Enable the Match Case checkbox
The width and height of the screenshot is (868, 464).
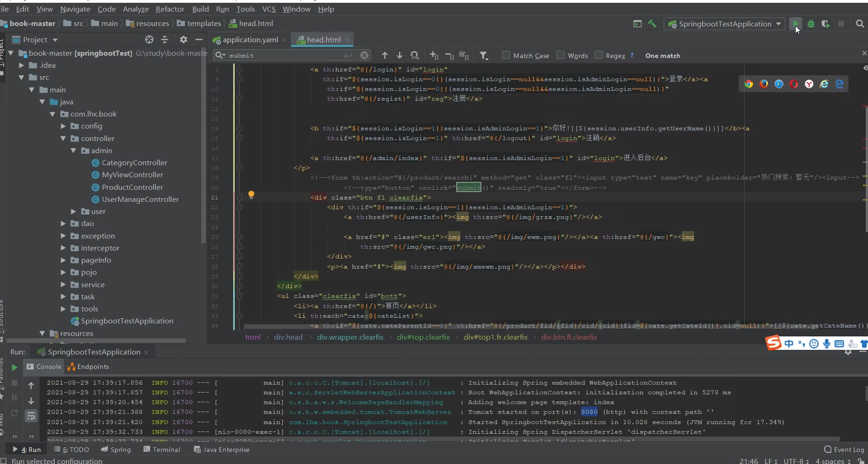[x=506, y=55]
